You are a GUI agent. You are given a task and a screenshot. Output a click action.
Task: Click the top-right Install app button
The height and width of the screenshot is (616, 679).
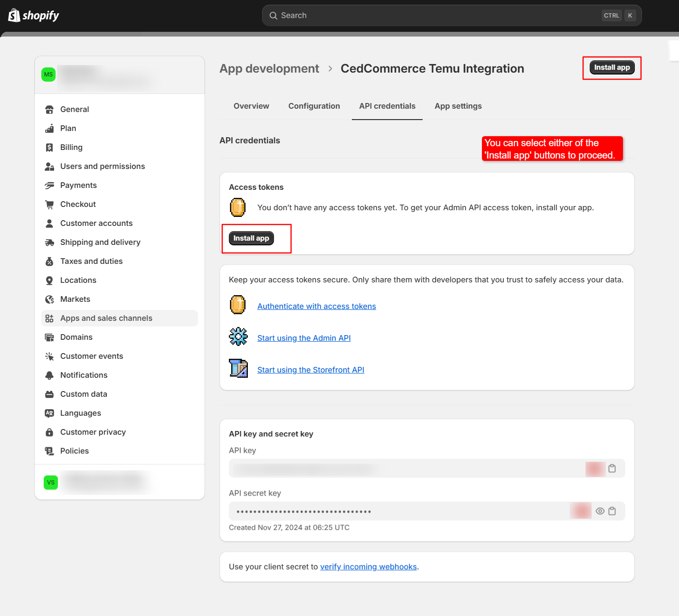coord(612,67)
